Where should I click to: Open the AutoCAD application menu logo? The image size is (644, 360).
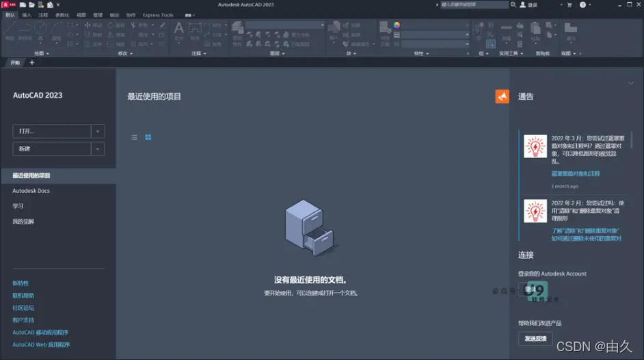(x=8, y=5)
